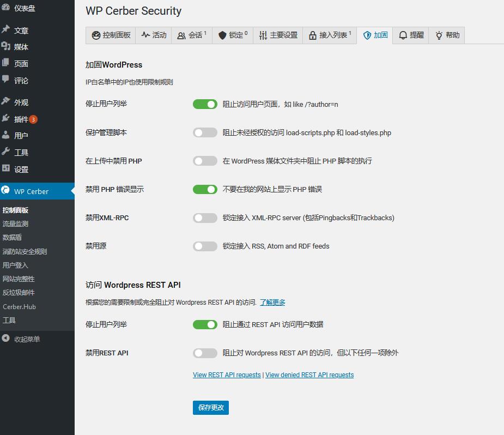
Task: Click the bell icon on 提醒 tab
Action: [x=403, y=35]
